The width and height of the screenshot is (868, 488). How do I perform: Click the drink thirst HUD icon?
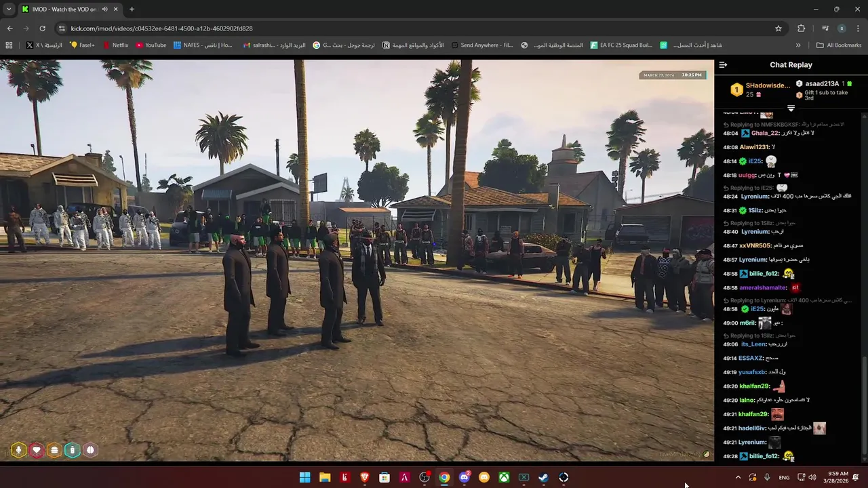pos(72,449)
